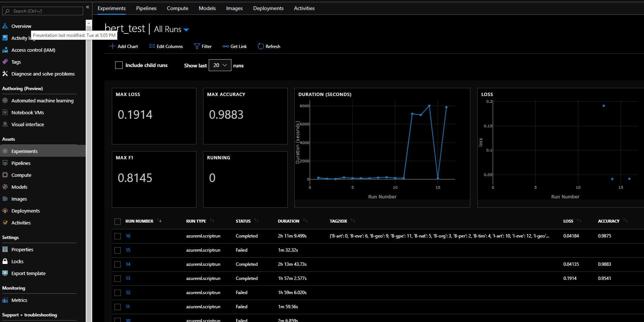Open Metrics under Monitoring
Screen dimensions: 644x322
[x=19, y=300]
